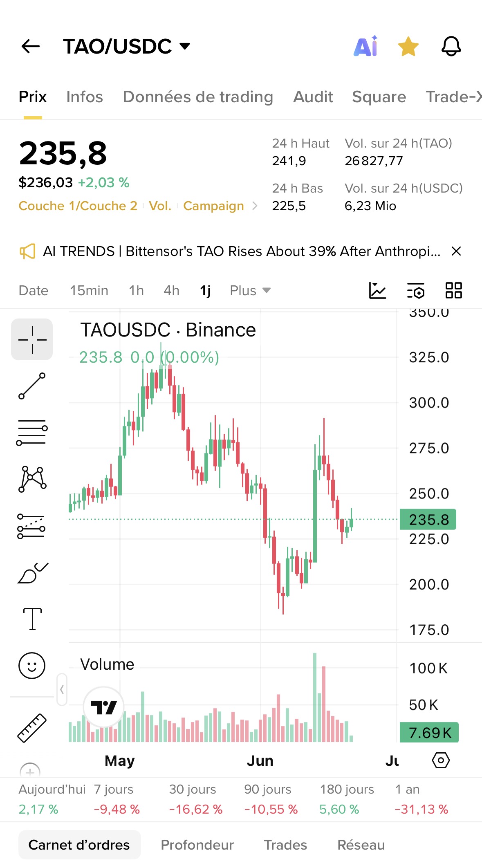Tap the 235.8 current price label
The image size is (482, 868).
point(428,520)
